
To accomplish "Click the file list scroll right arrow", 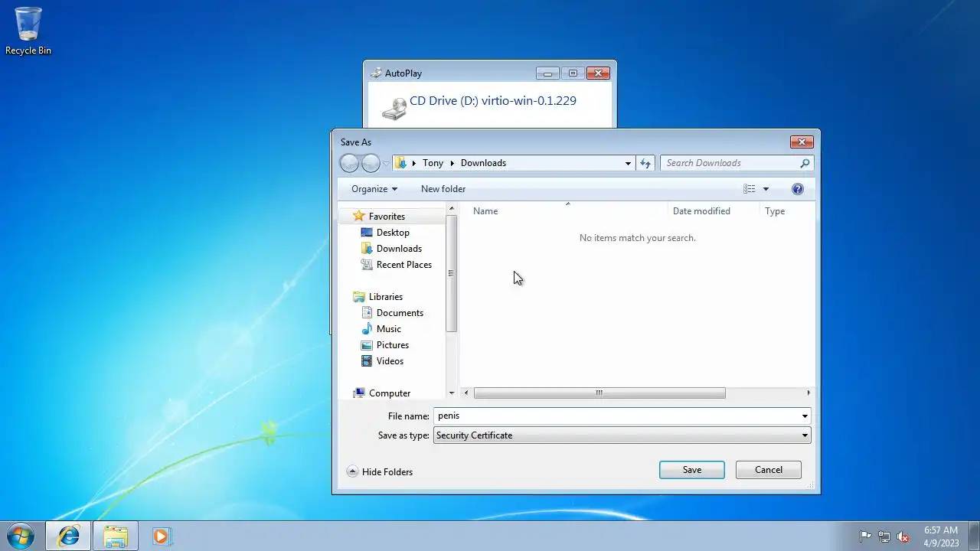I will click(x=808, y=393).
